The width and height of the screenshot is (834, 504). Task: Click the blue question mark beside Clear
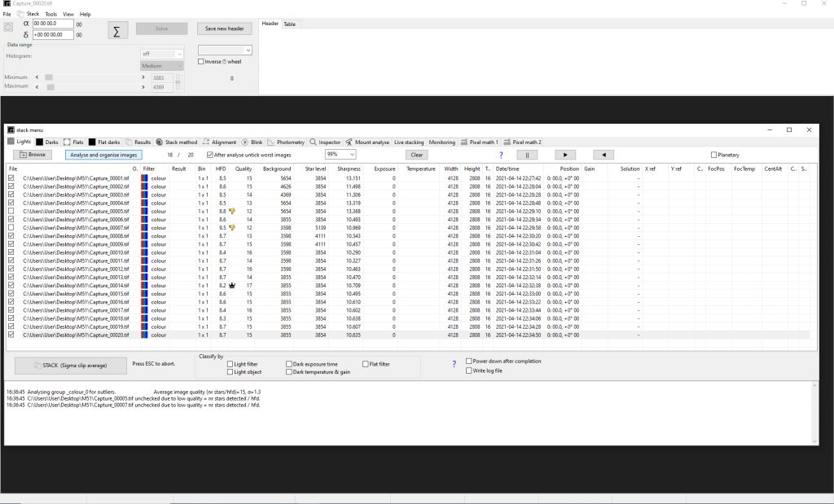click(x=501, y=155)
